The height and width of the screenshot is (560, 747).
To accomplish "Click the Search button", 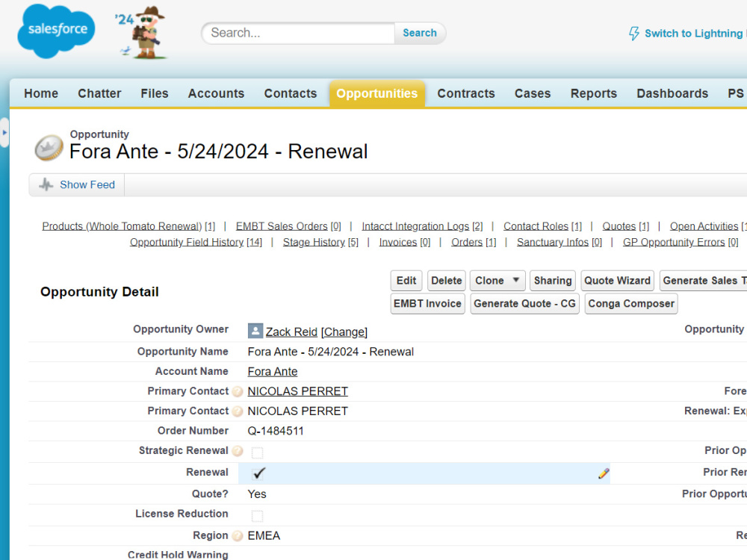I will coord(420,33).
